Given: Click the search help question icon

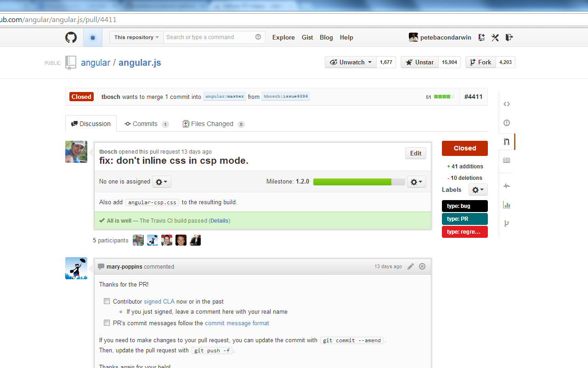Looking at the screenshot, I should (258, 37).
